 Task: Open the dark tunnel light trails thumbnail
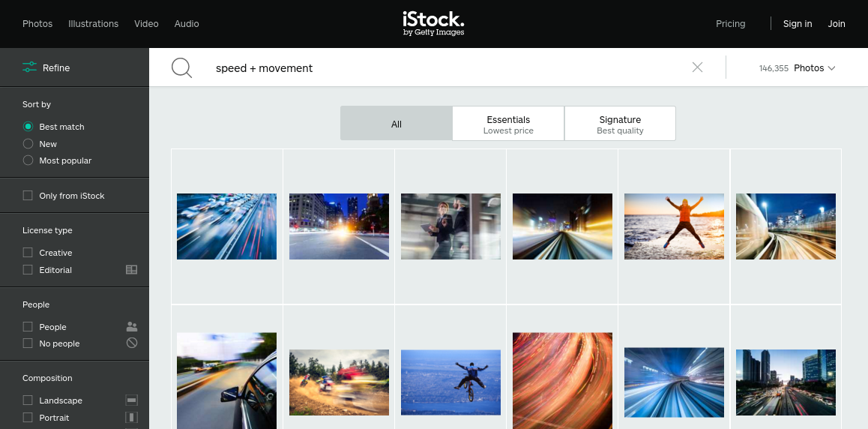click(562, 226)
